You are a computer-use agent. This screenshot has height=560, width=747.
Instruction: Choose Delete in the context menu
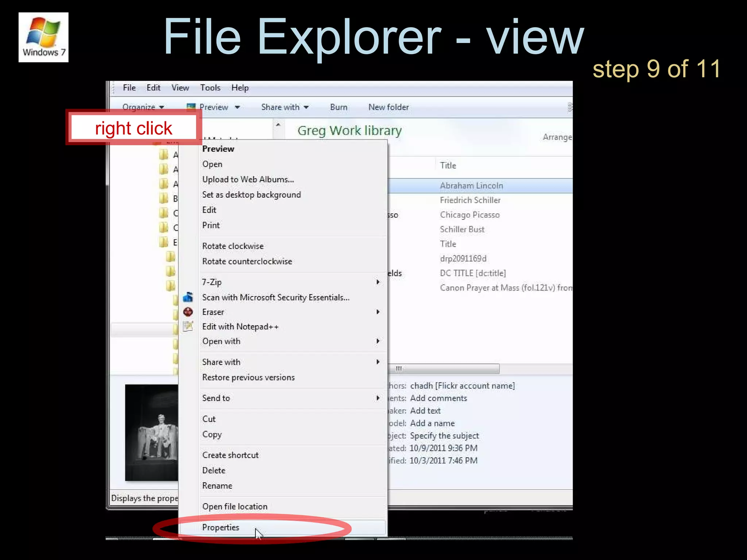(214, 470)
